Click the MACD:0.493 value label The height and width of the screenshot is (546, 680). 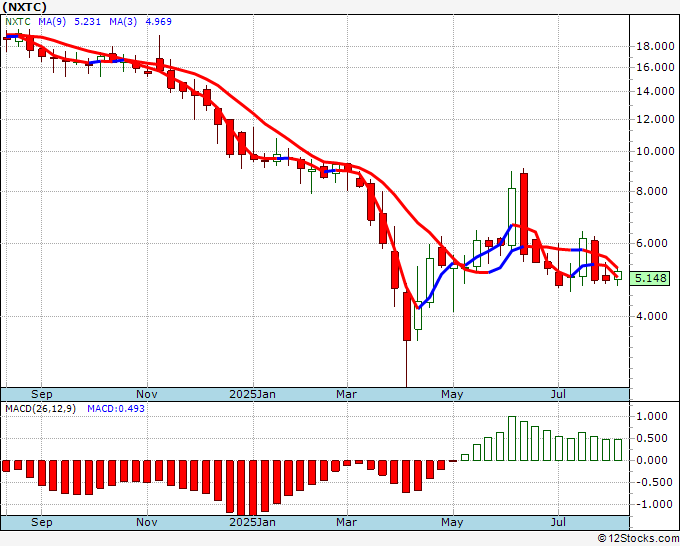pos(116,409)
